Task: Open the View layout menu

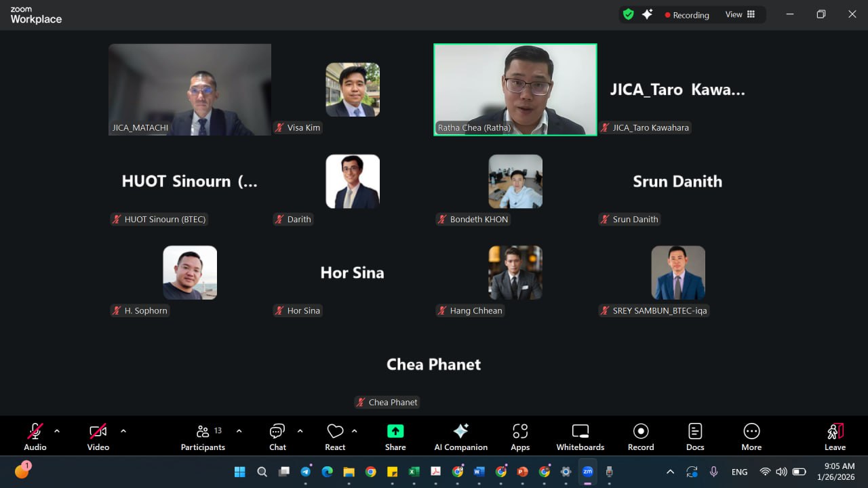Action: 740,14
